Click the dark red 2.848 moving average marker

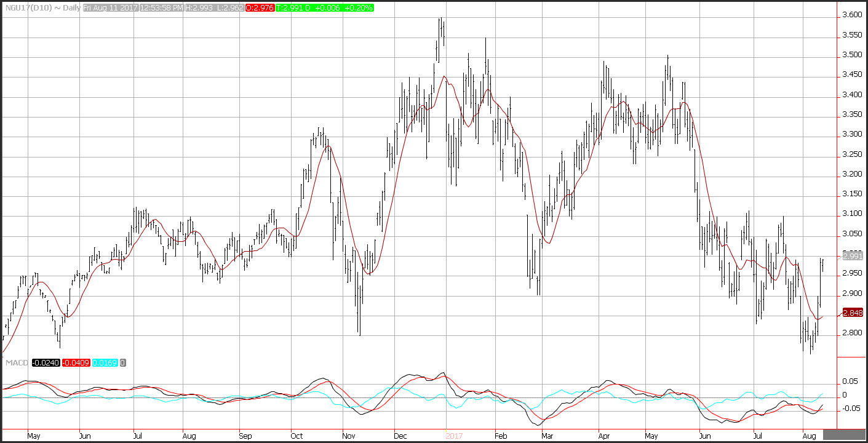(852, 313)
